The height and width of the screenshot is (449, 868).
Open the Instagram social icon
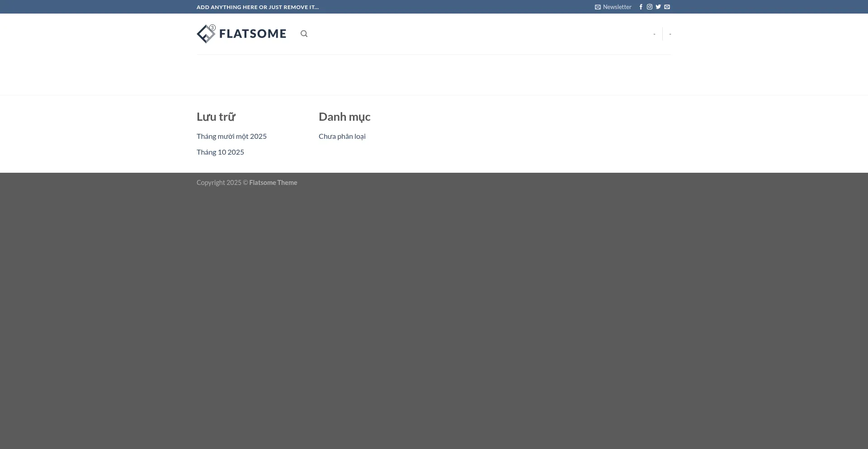pyautogui.click(x=649, y=7)
